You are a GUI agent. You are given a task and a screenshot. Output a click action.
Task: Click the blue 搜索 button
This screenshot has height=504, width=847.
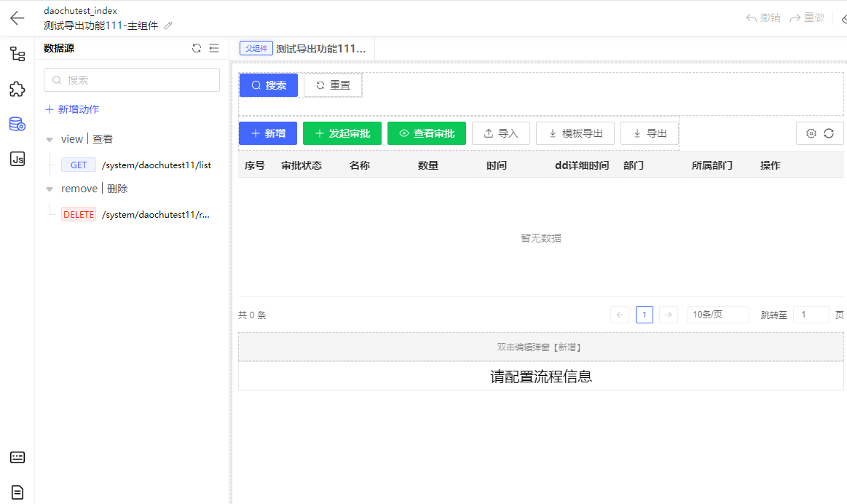click(269, 85)
